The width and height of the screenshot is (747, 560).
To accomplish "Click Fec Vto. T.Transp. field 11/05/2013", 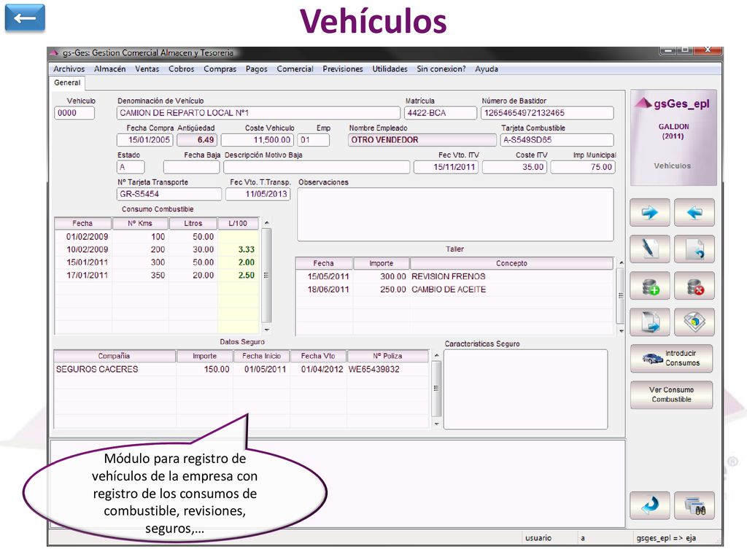I will (x=258, y=194).
